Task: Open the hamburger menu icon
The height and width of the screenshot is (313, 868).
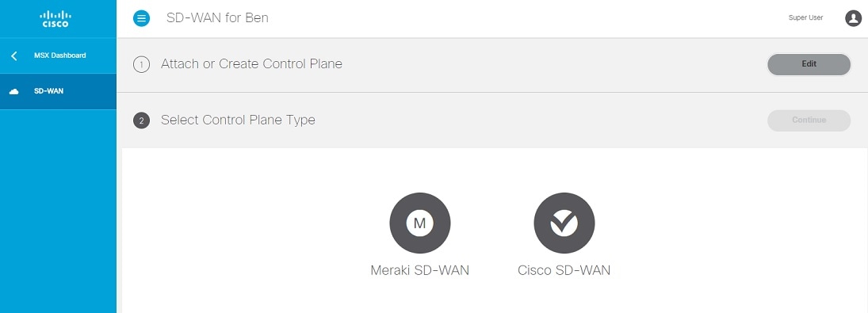Action: (x=141, y=18)
